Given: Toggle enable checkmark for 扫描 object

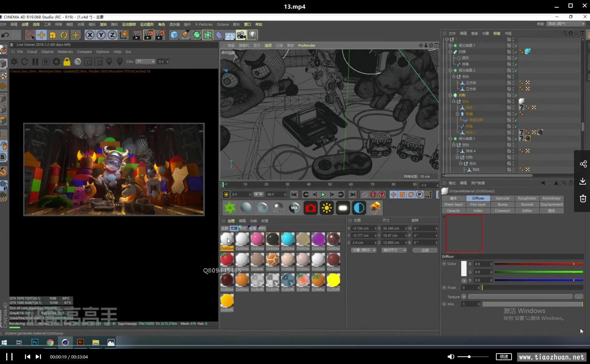Looking at the screenshot, I should pos(516,52).
